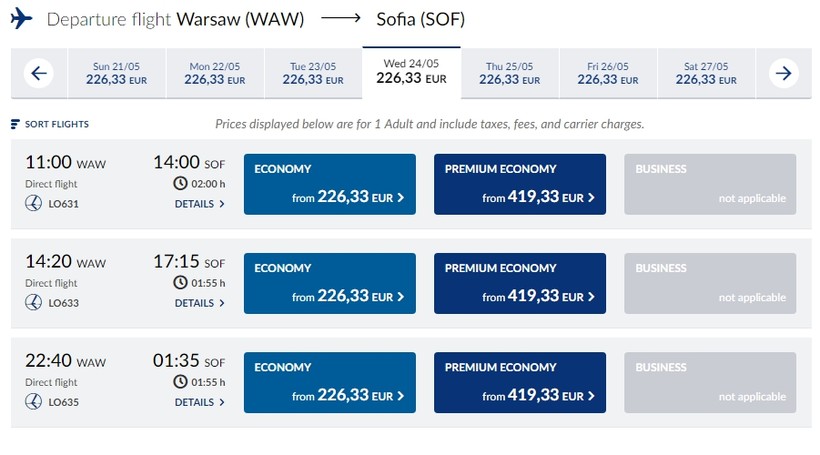Pick Economy fare for the 22:40 flight
The width and height of the screenshot is (820, 455).
(329, 382)
